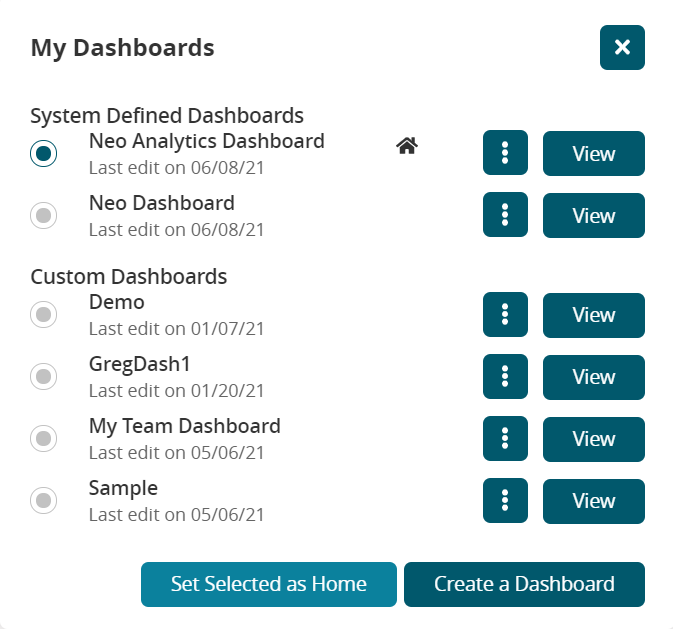
Task: Open options menu for Neo Analytics Dashboard
Action: click(x=505, y=153)
